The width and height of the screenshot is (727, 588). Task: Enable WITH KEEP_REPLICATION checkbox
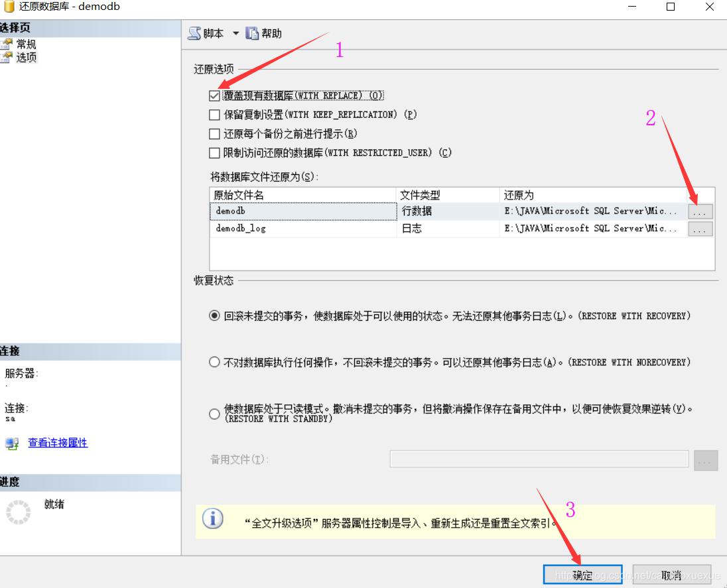214,115
